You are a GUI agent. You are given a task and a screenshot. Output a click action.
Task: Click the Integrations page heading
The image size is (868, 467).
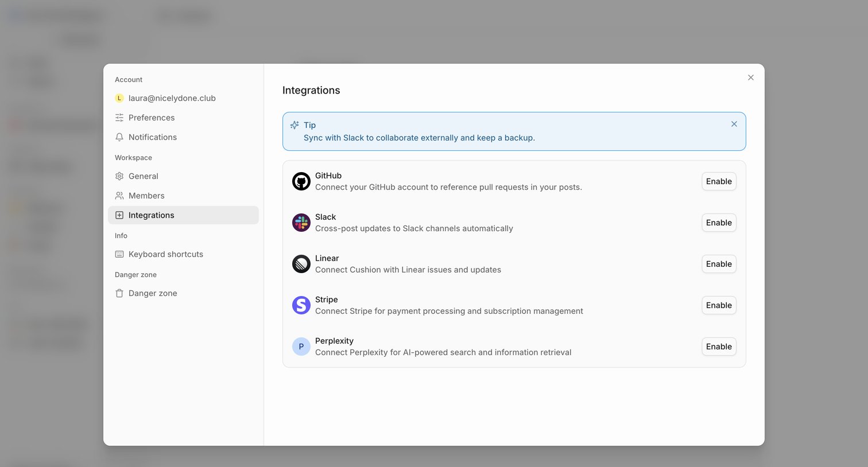(311, 90)
